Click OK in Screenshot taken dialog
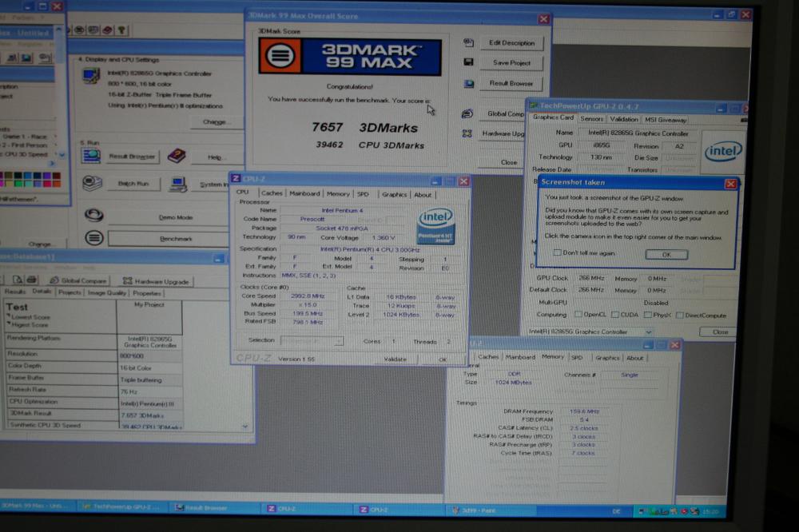Image resolution: width=799 pixels, height=532 pixels. (x=666, y=254)
